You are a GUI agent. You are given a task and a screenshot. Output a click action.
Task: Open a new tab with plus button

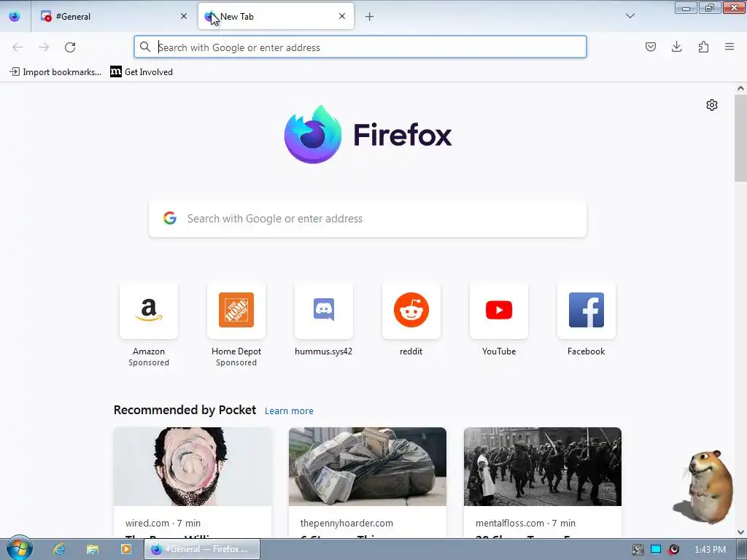(x=369, y=17)
